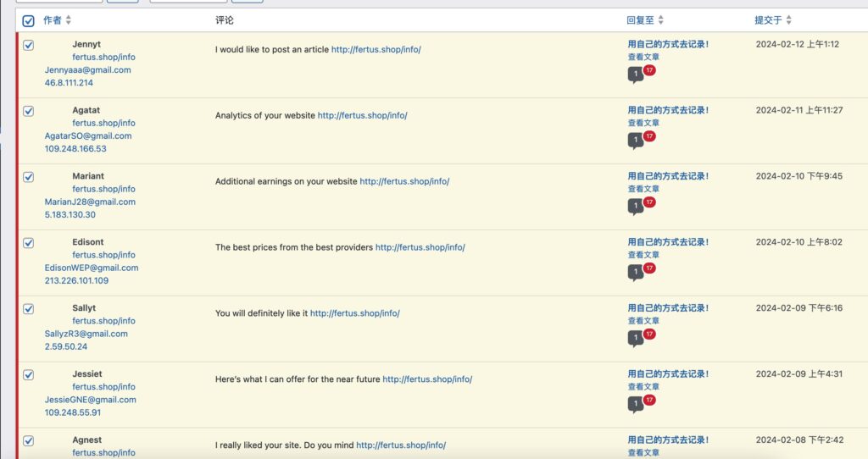Sort comments by 作者 column arrows
Viewport: 868px width, 459px height.
point(68,20)
